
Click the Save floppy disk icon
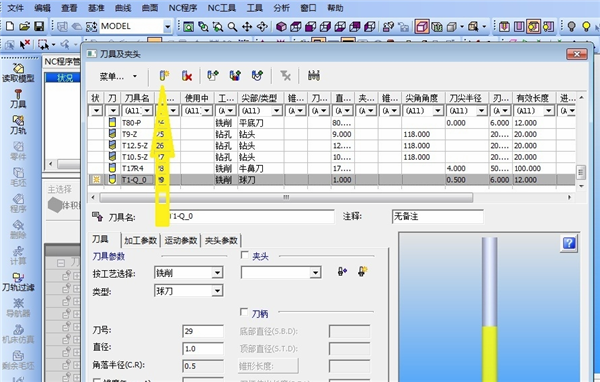[39, 26]
